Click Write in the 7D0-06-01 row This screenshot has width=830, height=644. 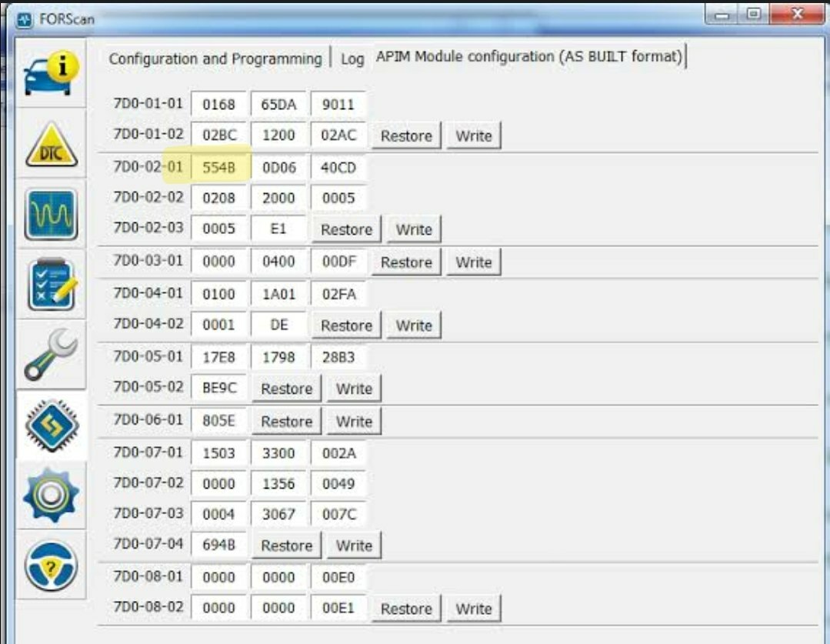click(354, 421)
